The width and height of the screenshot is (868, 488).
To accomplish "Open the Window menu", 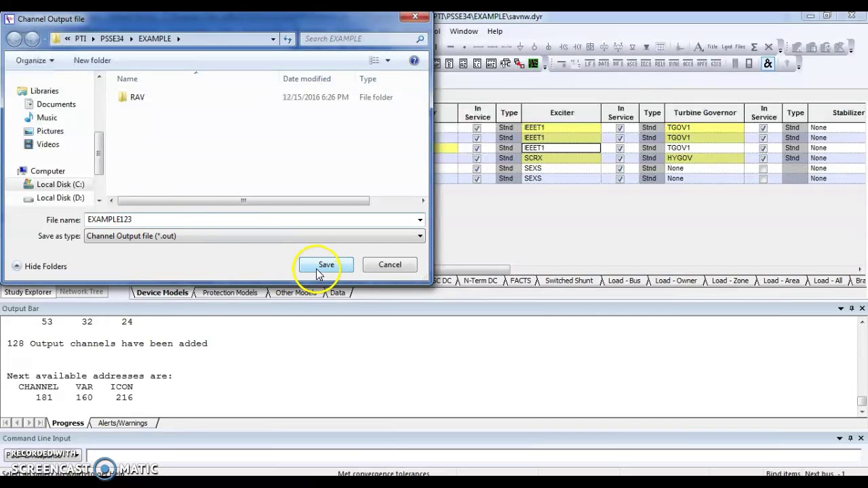I will point(464,31).
